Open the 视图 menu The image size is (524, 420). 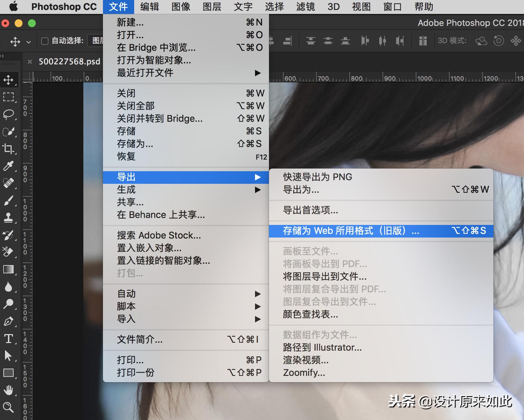[x=361, y=7]
